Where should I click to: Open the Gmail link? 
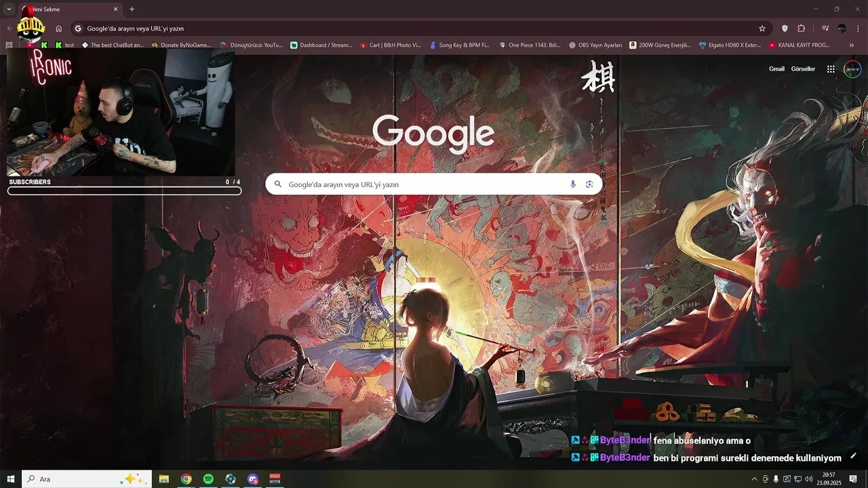coord(776,69)
